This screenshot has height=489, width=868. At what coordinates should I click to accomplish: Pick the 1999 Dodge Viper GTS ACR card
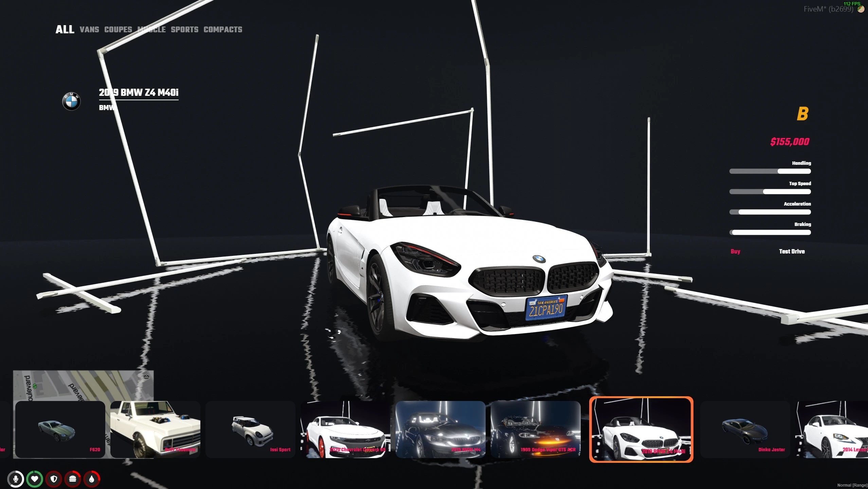tap(536, 430)
